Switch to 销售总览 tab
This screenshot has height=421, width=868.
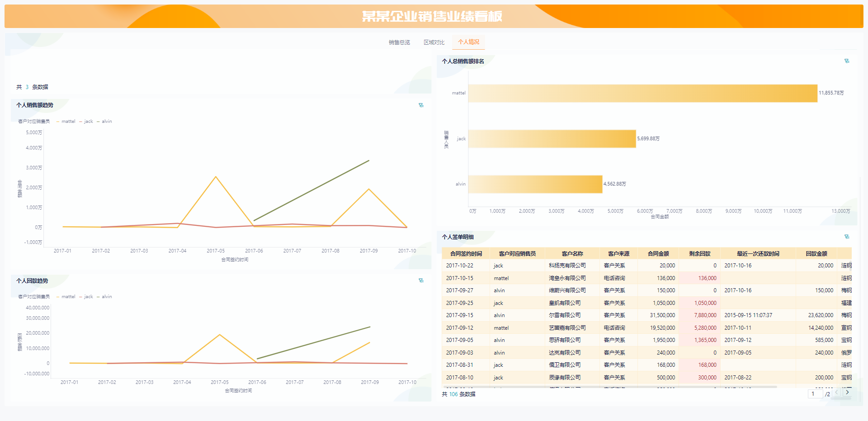coord(399,42)
